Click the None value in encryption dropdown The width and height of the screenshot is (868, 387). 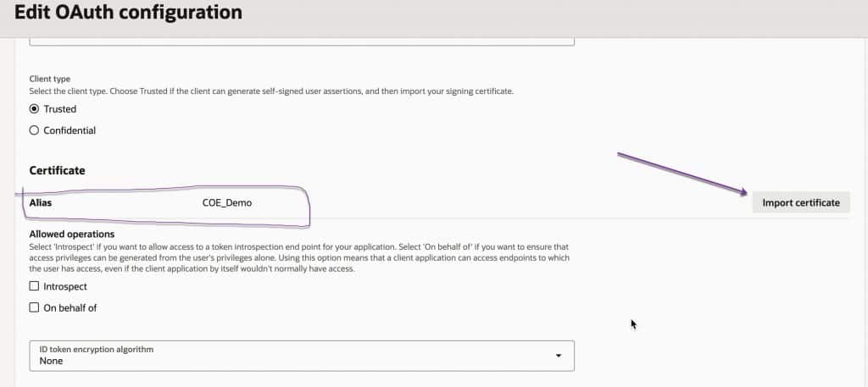[x=51, y=361]
